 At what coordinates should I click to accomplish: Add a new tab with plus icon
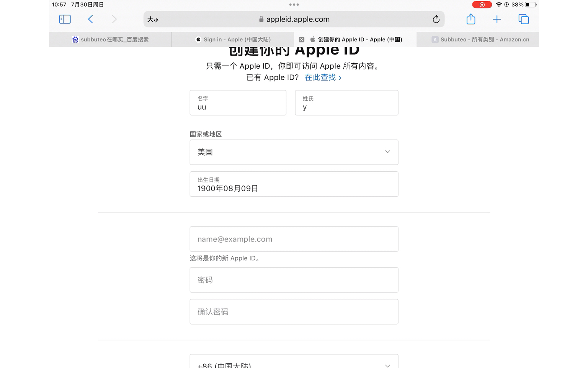[497, 19]
